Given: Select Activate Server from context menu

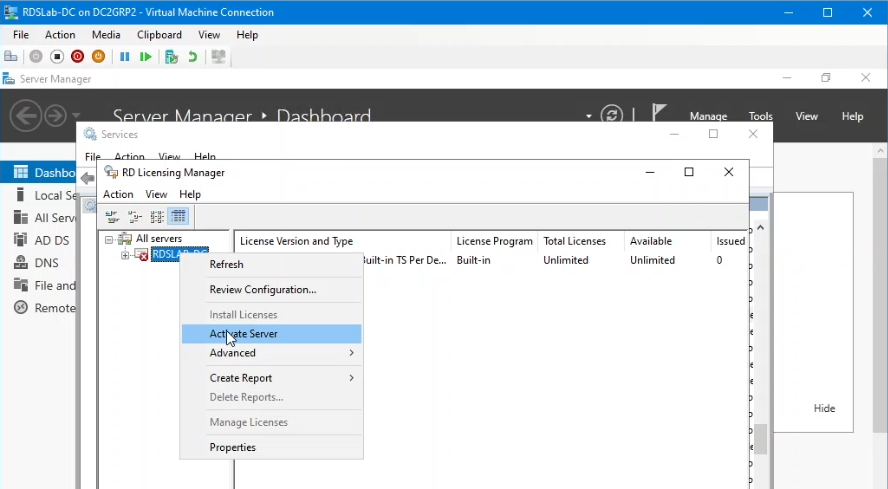Looking at the screenshot, I should tap(243, 334).
